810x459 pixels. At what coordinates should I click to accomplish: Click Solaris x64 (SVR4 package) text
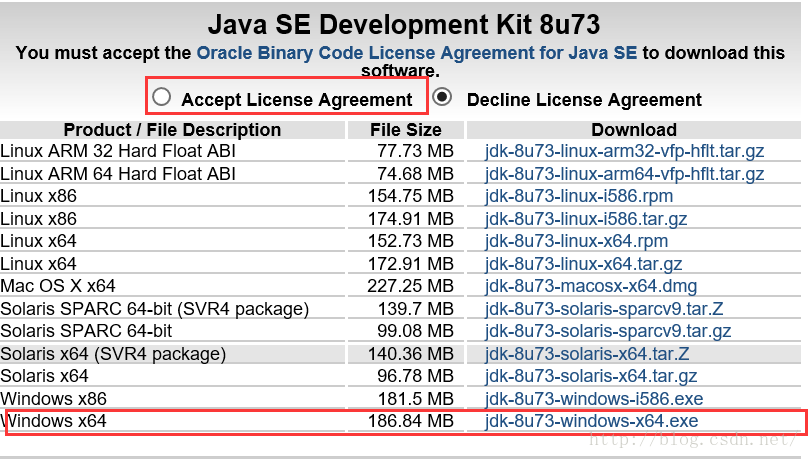[113, 354]
